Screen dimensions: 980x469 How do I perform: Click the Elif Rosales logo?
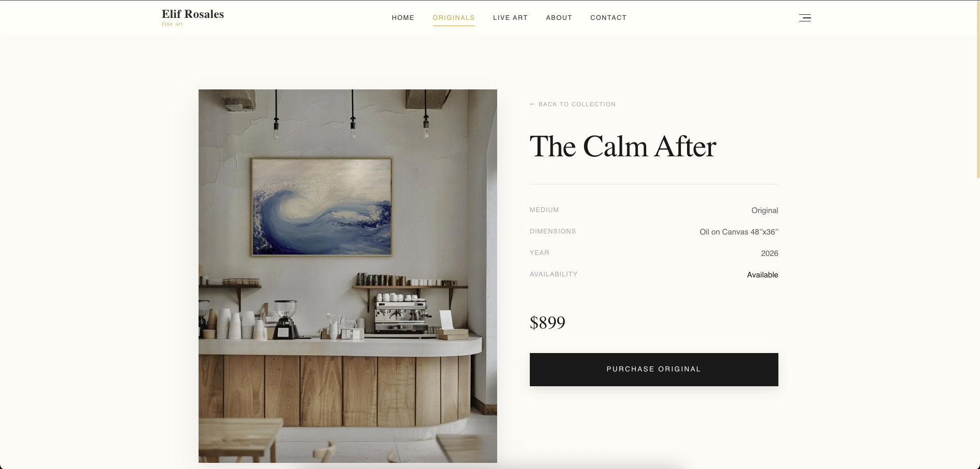pyautogui.click(x=193, y=14)
